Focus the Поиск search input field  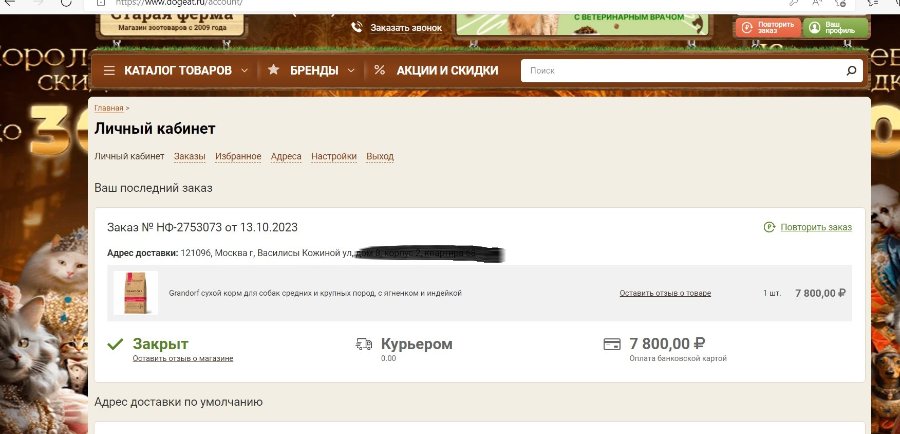(x=683, y=71)
